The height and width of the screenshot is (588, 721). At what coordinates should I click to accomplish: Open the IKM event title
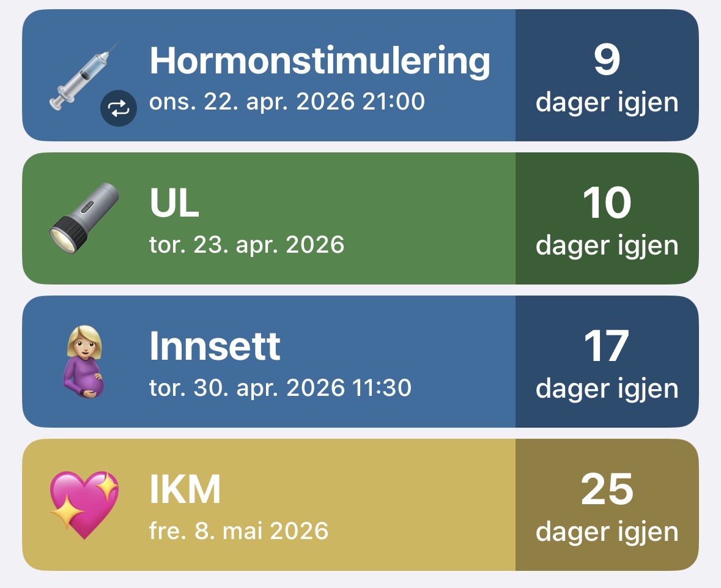click(x=185, y=491)
